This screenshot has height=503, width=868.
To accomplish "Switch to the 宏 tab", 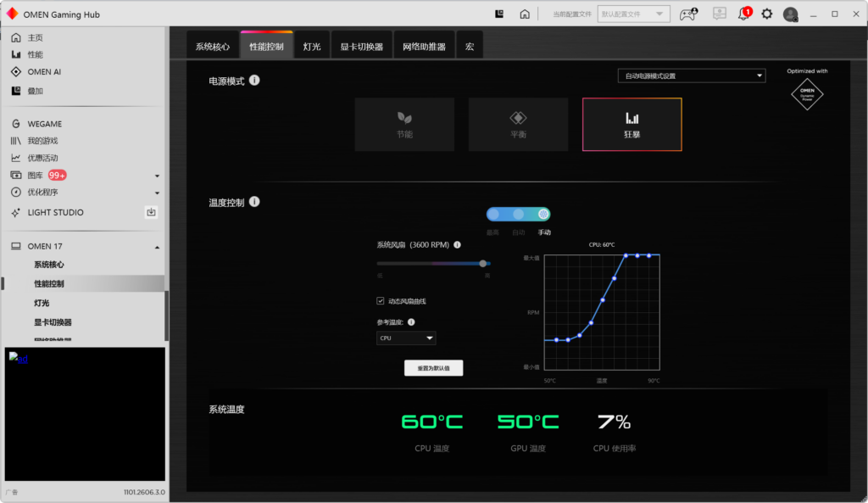I will 470,47.
